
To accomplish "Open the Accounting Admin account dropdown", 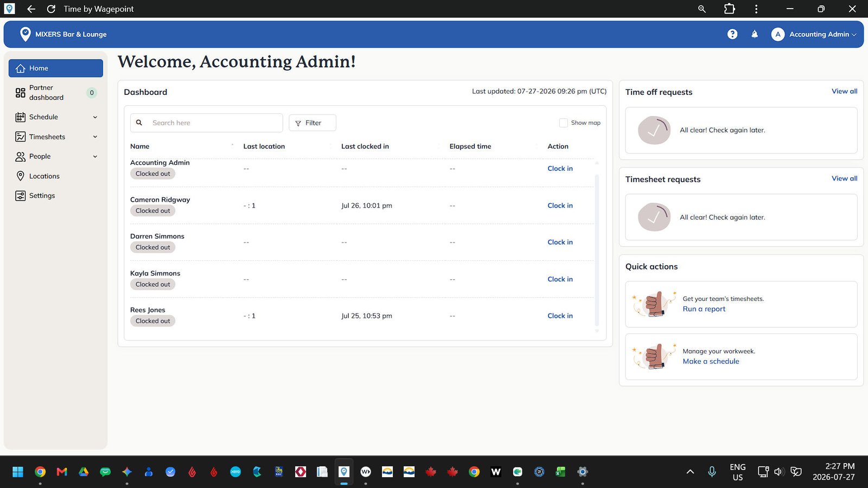I will (814, 34).
